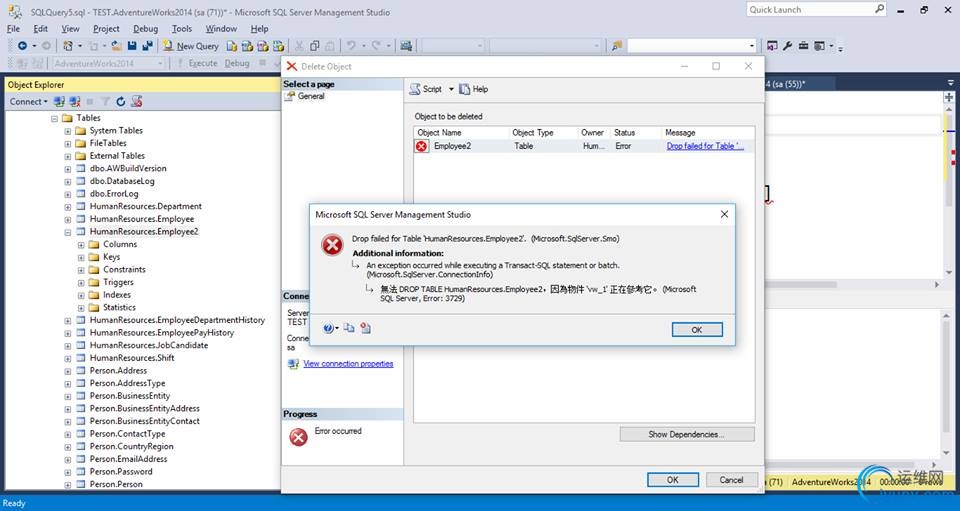Image resolution: width=960 pixels, height=511 pixels.
Task: Click the Disconnect icon in Object Explorer
Action: pos(75,102)
